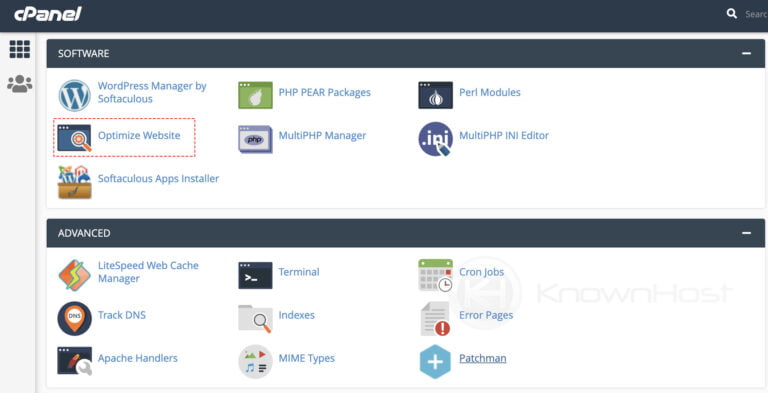The image size is (768, 393).
Task: Click the Apache Handlers link
Action: pyautogui.click(x=138, y=358)
